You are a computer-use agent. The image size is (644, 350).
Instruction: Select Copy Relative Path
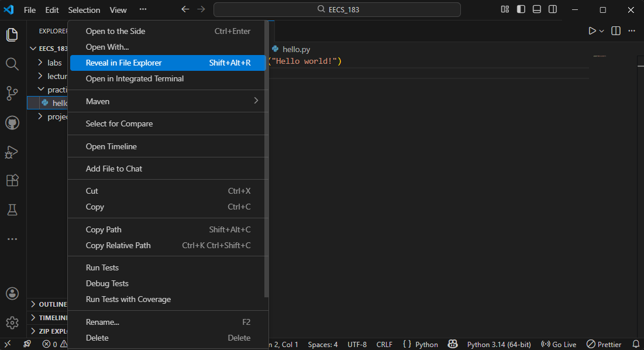(168, 246)
